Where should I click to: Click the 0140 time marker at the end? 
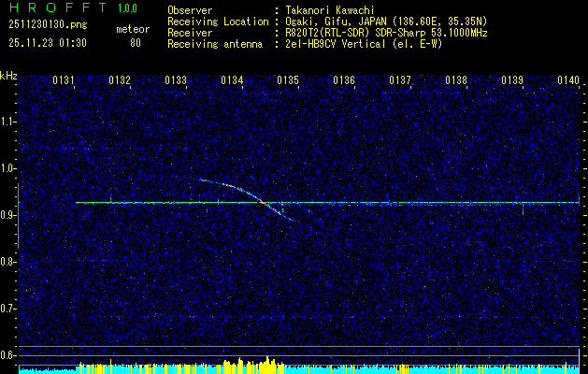click(x=568, y=80)
